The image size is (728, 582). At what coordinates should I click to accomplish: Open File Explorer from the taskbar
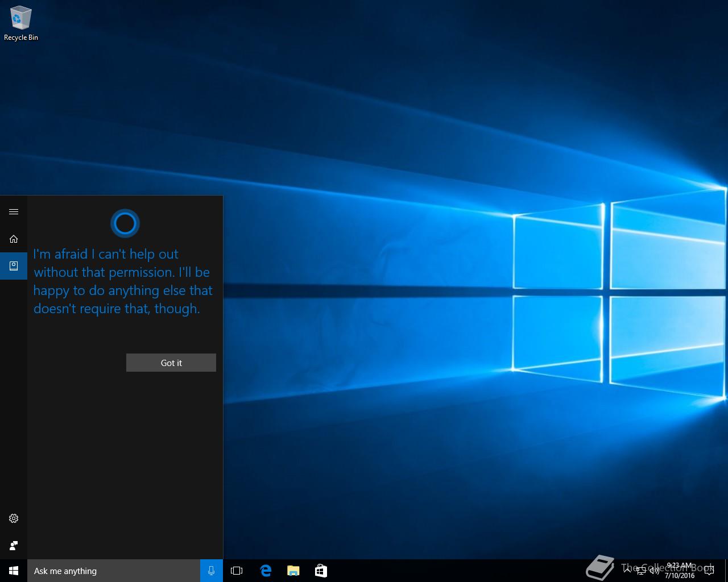pyautogui.click(x=293, y=571)
